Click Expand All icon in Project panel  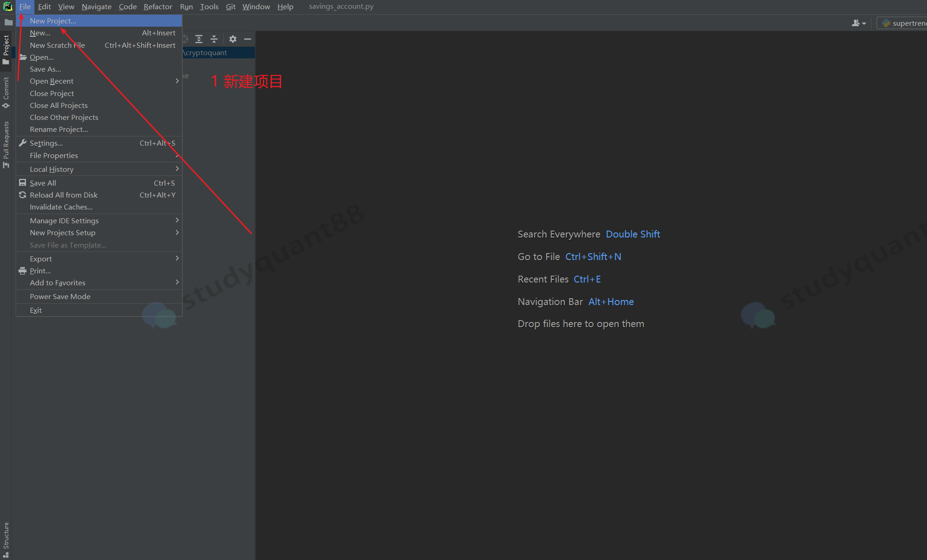pyautogui.click(x=199, y=39)
